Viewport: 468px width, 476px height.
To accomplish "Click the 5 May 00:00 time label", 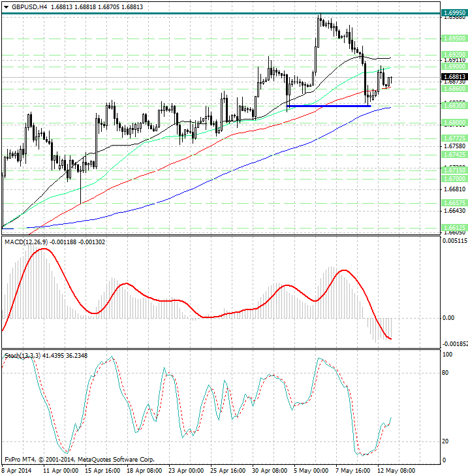I will tap(311, 471).
